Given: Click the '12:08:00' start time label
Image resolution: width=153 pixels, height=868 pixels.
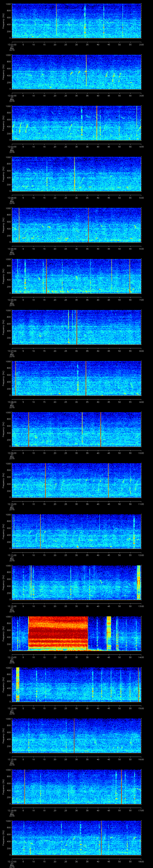Looking at the screenshot, I should coord(12,402).
